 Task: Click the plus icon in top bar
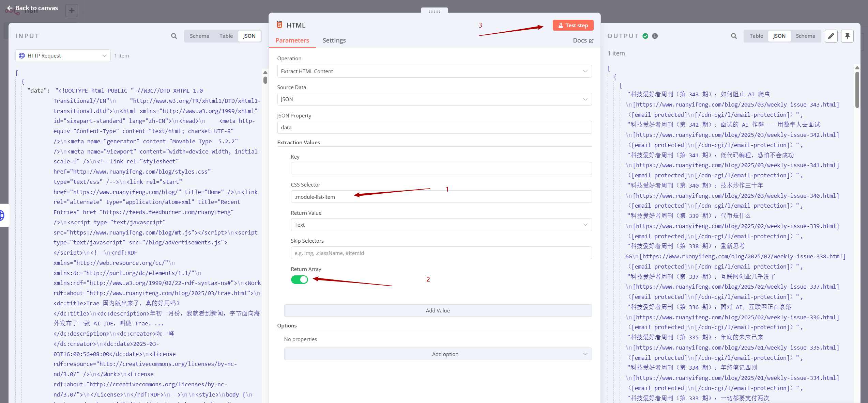coord(72,11)
